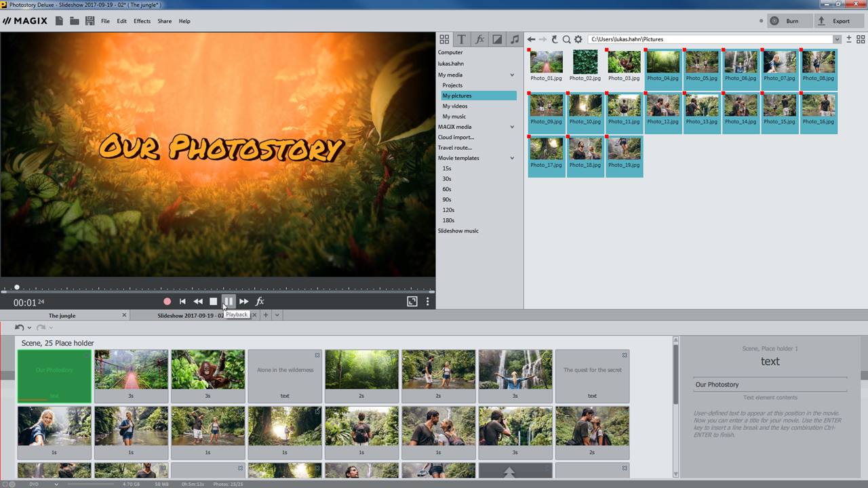Open My videos in media tree
The image size is (868, 488).
(x=454, y=106)
